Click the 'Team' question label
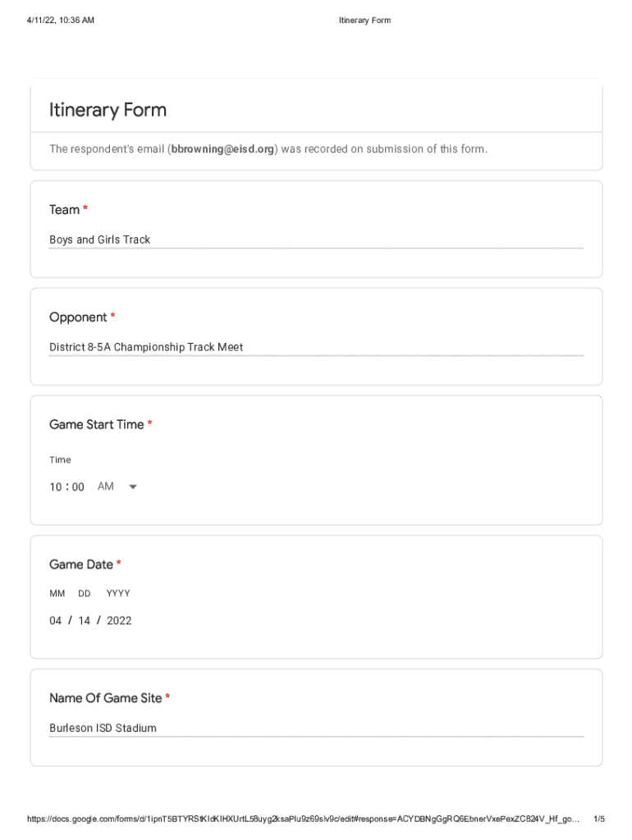Screen dimensions: 632x840 click(x=65, y=210)
